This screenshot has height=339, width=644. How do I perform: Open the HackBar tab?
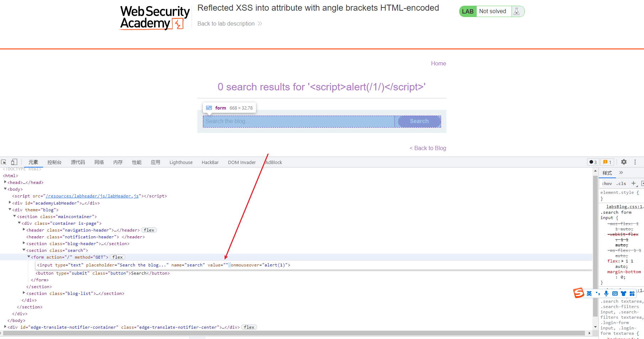click(210, 162)
